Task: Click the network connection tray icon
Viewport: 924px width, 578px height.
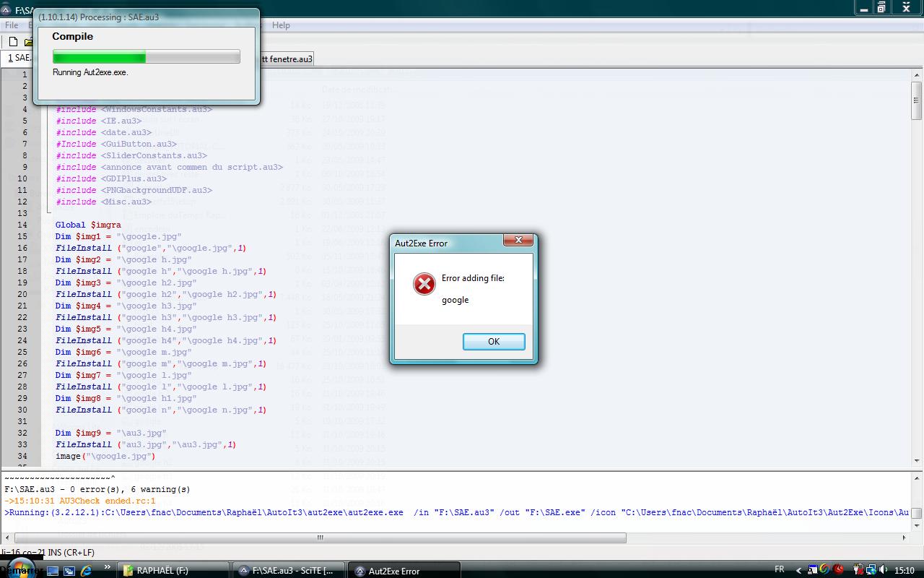Action: click(x=871, y=570)
